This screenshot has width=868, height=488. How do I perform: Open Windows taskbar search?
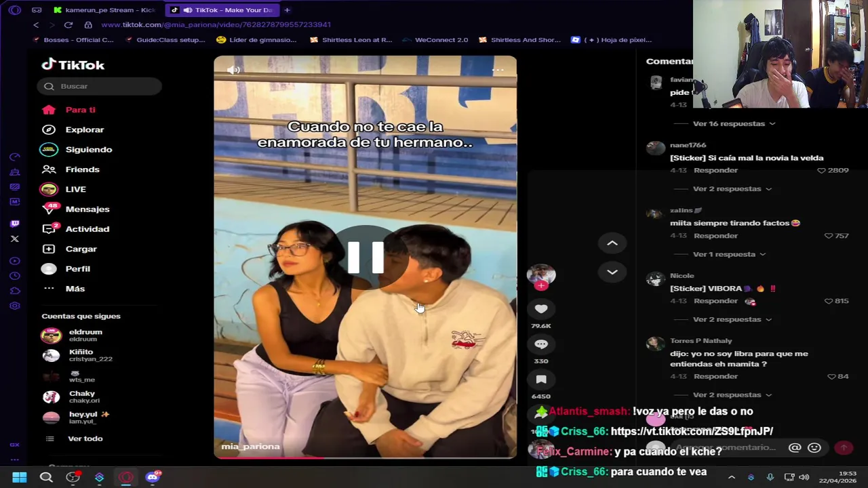(x=46, y=477)
